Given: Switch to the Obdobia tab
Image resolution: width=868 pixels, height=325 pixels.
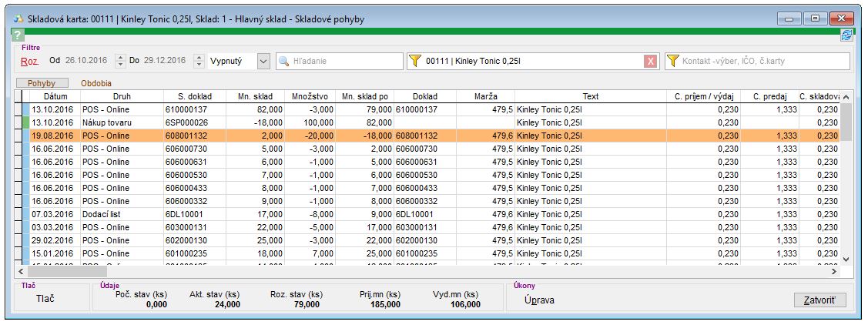Looking at the screenshot, I should tap(96, 82).
